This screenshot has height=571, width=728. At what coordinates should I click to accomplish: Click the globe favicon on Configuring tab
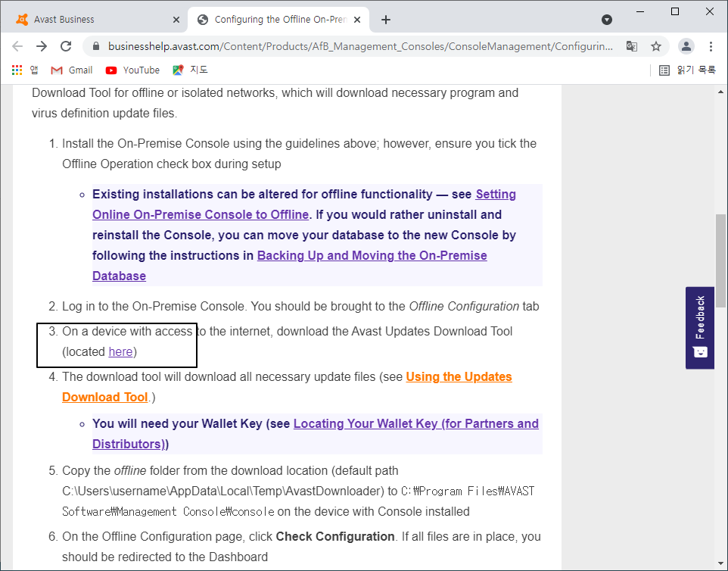click(x=202, y=20)
